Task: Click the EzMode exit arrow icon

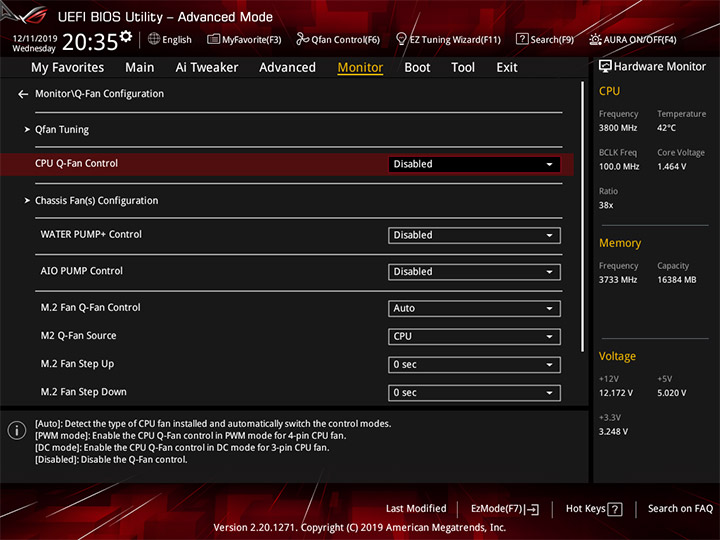Action: point(533,509)
